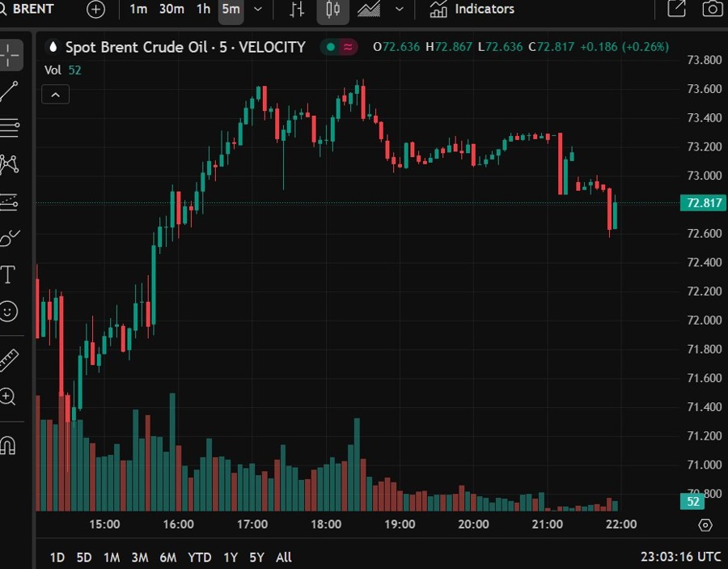Select the Text annotation tool

[8, 274]
